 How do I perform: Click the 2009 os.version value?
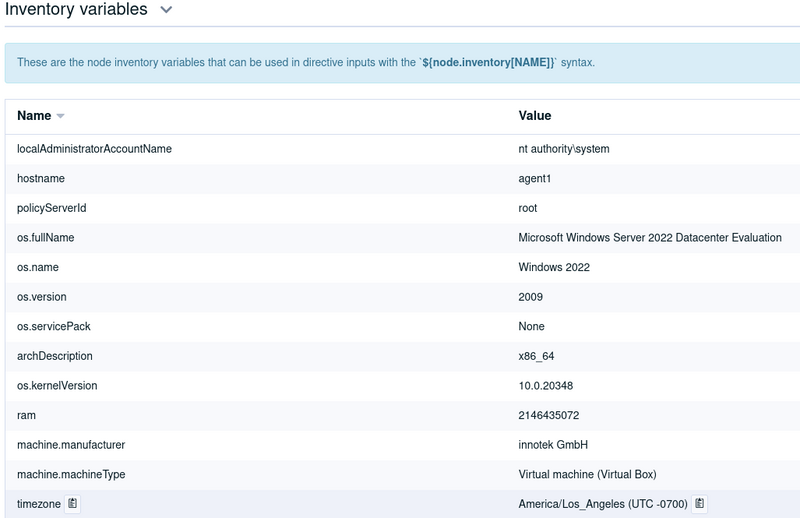(531, 297)
